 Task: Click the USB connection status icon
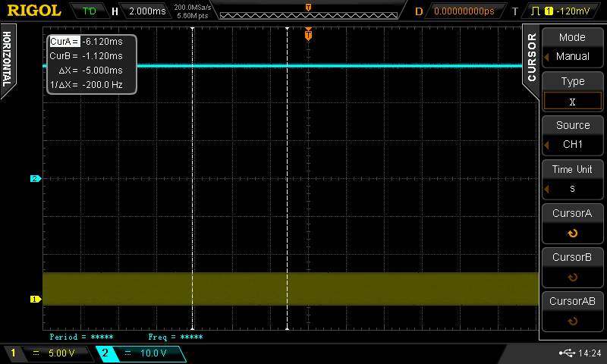567,353
